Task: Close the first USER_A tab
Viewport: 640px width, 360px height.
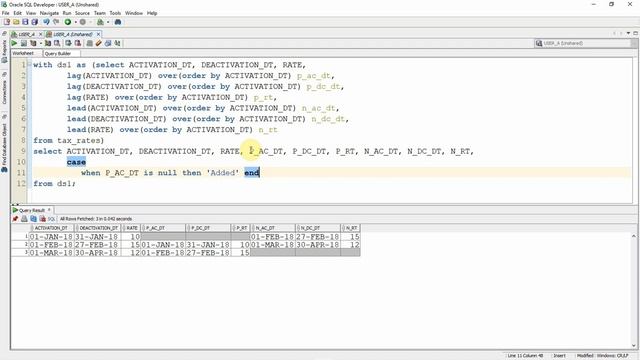Action: 40,34
